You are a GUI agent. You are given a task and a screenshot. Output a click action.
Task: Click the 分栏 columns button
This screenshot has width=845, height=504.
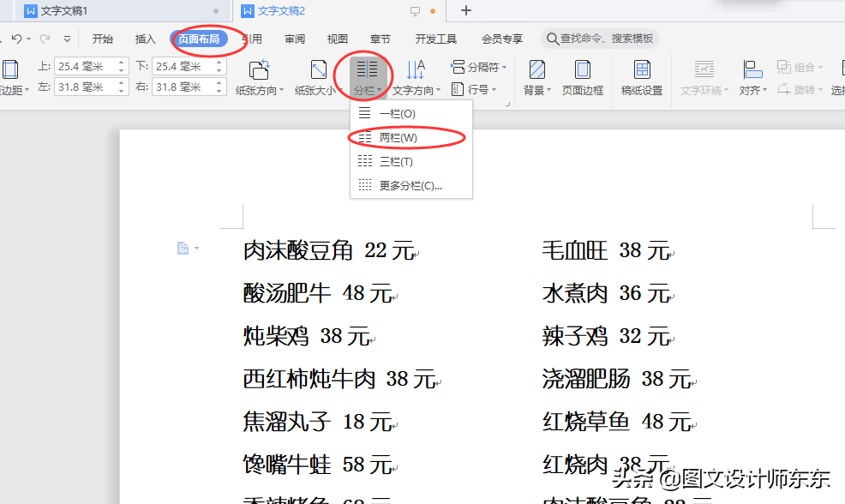(368, 78)
